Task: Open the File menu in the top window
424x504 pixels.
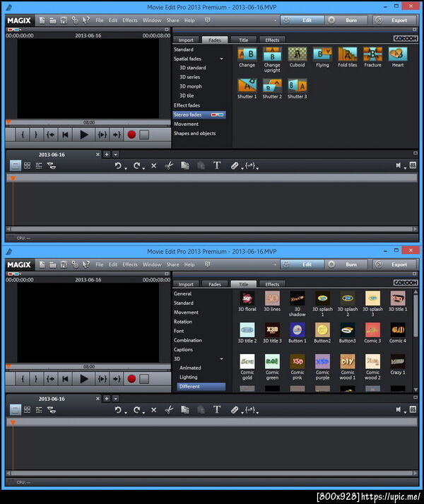Action: coord(100,20)
